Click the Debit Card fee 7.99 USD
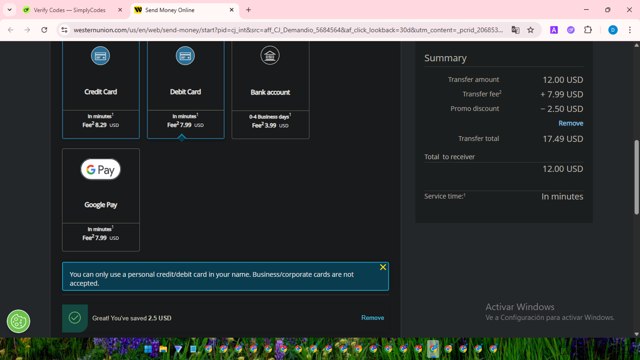The height and width of the screenshot is (360, 640). (185, 125)
